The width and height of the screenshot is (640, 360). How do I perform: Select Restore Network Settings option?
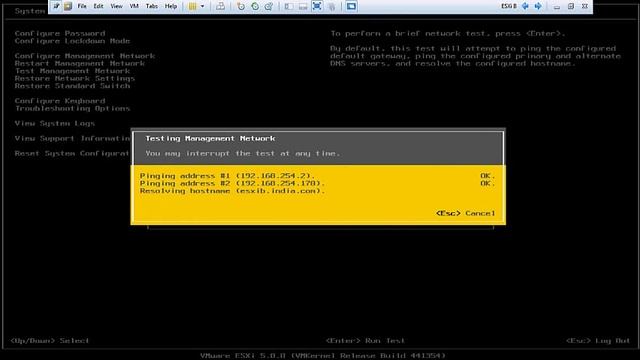(75, 78)
